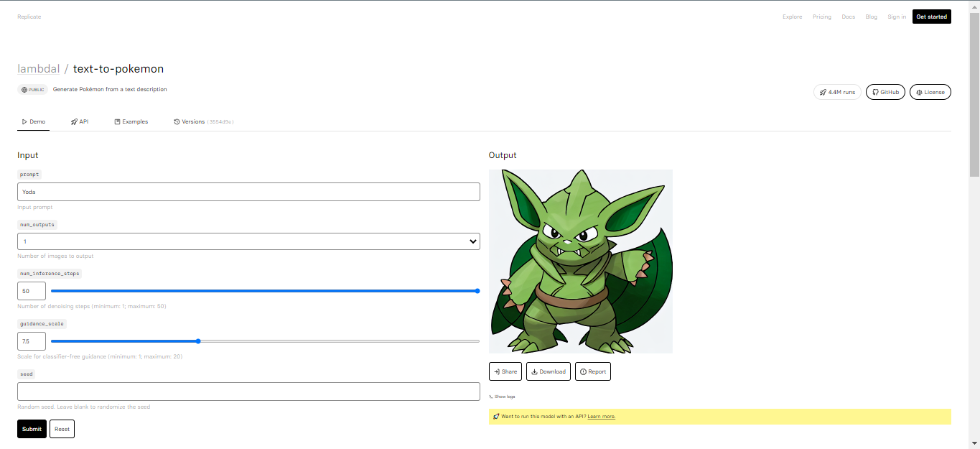
Task: Click the Output heading
Action: (x=503, y=155)
